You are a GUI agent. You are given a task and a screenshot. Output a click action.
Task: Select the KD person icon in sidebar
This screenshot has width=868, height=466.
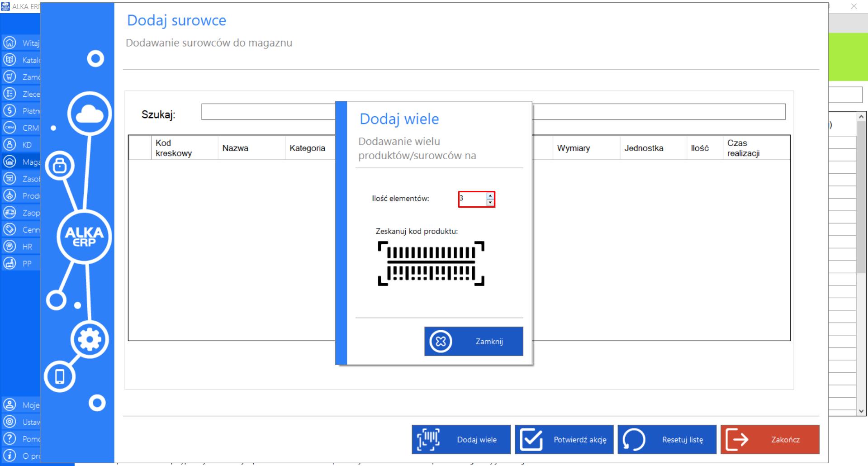(x=9, y=144)
